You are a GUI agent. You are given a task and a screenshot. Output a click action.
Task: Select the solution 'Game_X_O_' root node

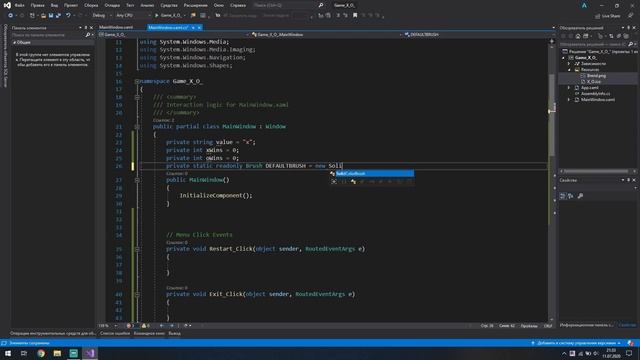click(599, 51)
